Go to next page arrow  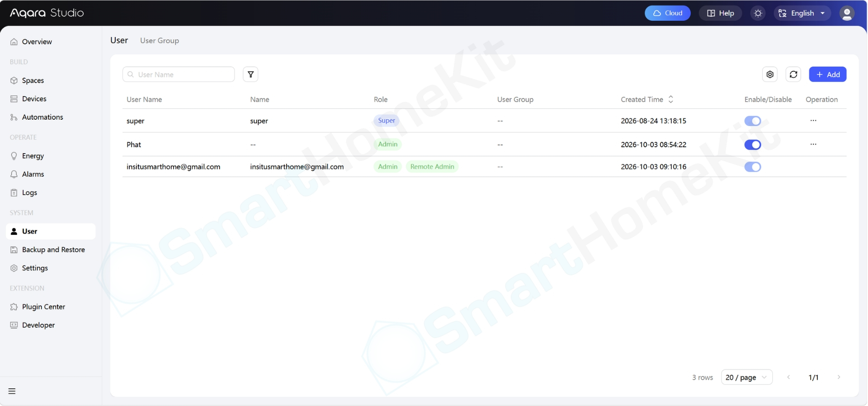click(x=839, y=378)
